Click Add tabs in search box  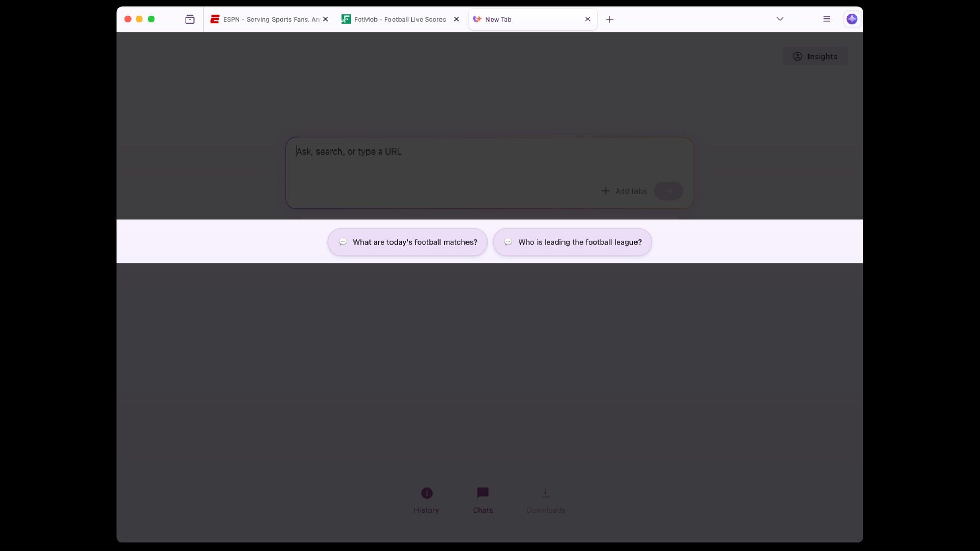click(624, 191)
